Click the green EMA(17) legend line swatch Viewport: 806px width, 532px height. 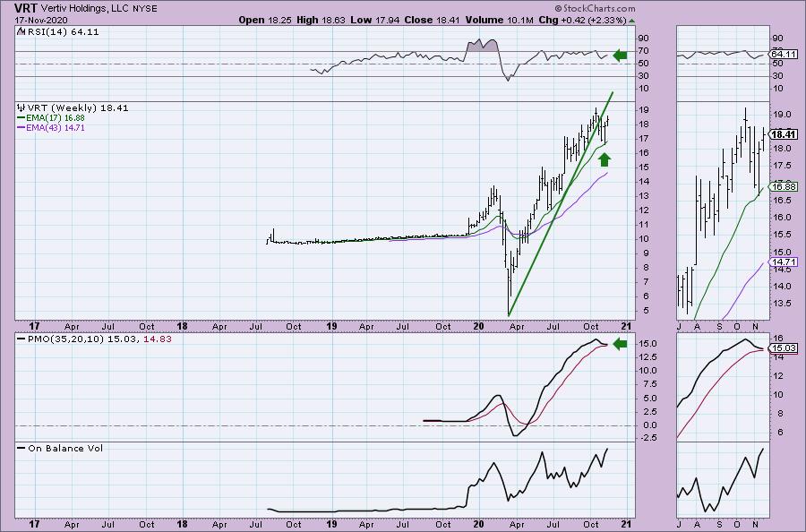point(21,118)
